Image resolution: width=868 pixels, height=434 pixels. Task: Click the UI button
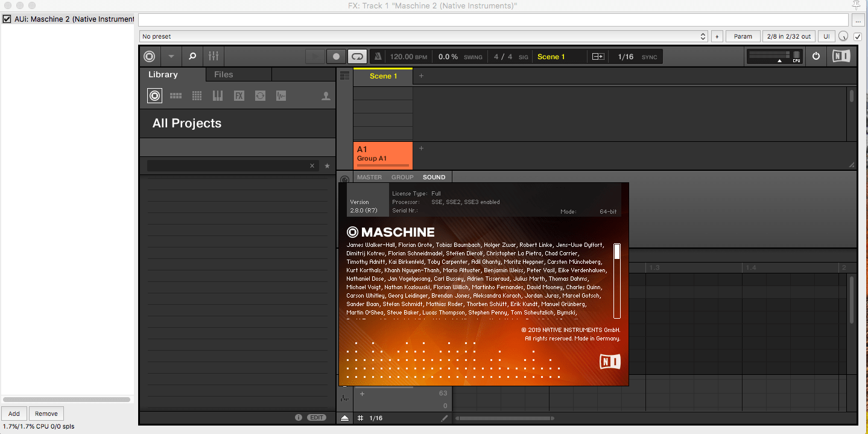pos(826,36)
